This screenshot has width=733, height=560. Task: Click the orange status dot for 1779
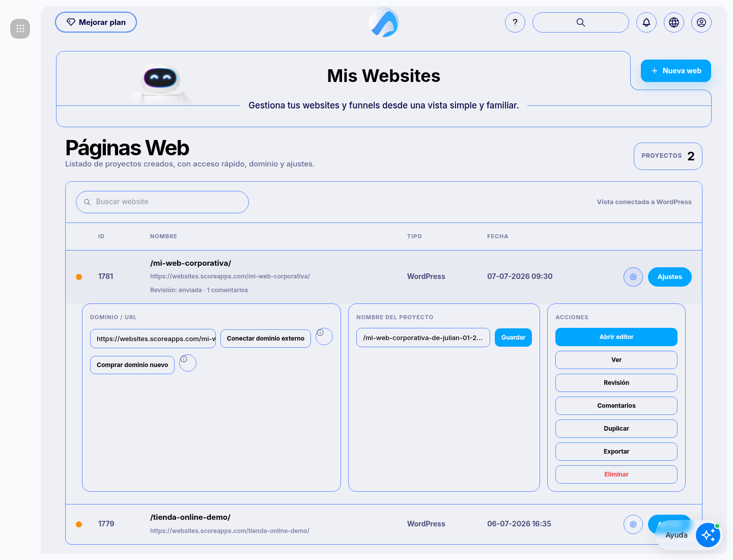79,524
